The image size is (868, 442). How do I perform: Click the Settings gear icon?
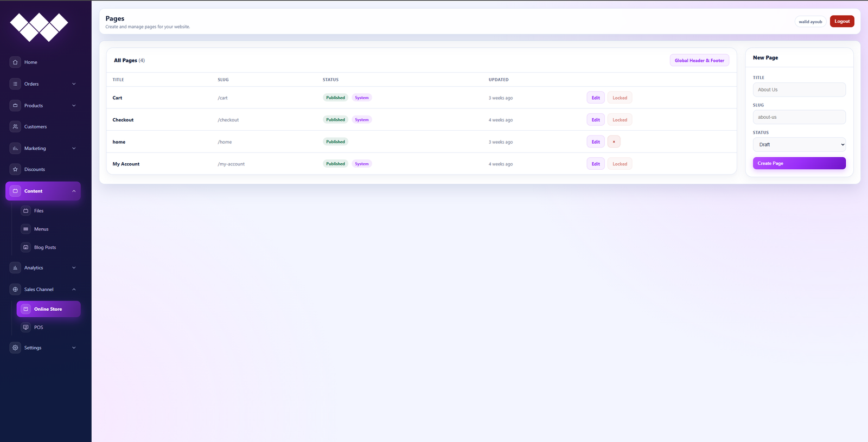coord(15,348)
